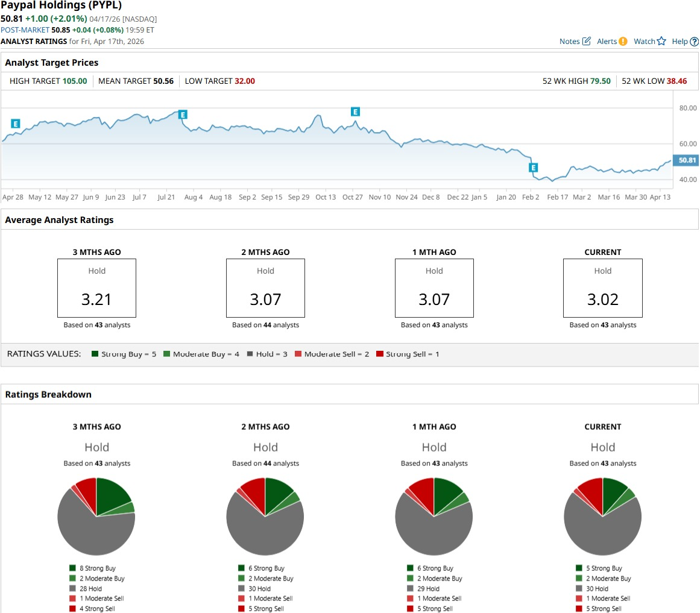Click the 3 MTHS AGO pie chart
The height and width of the screenshot is (613, 700).
96,517
